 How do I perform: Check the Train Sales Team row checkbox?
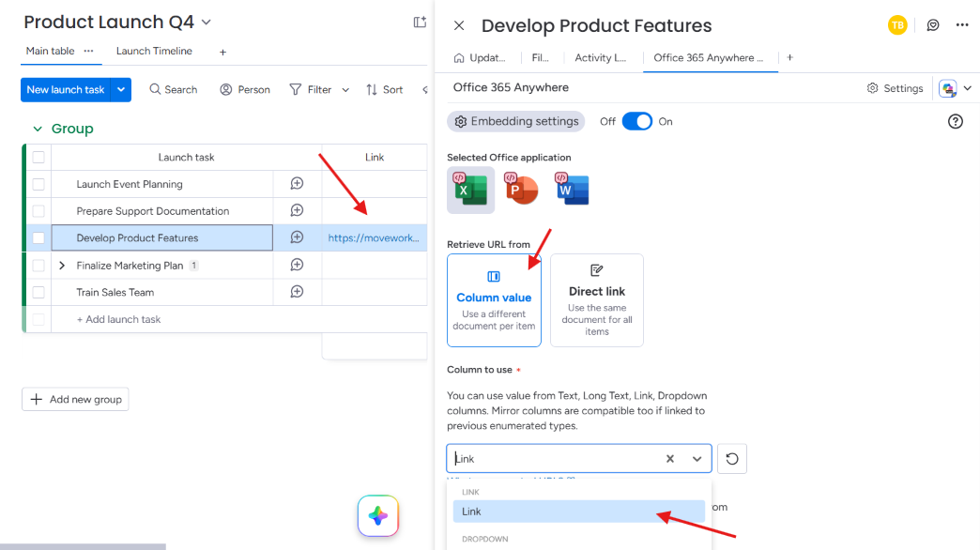click(x=38, y=292)
